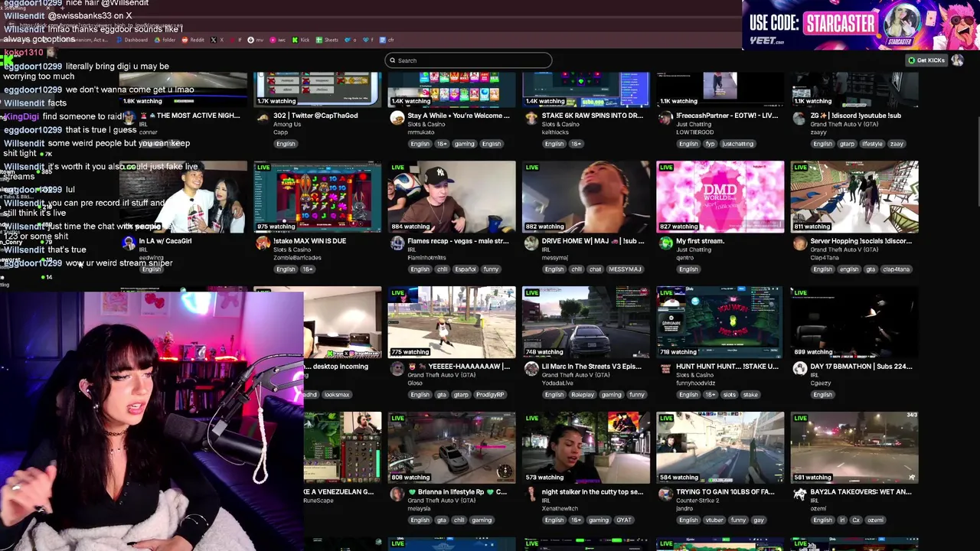Open 'DRIVE HOME W| MAJ' stream title

tap(593, 241)
